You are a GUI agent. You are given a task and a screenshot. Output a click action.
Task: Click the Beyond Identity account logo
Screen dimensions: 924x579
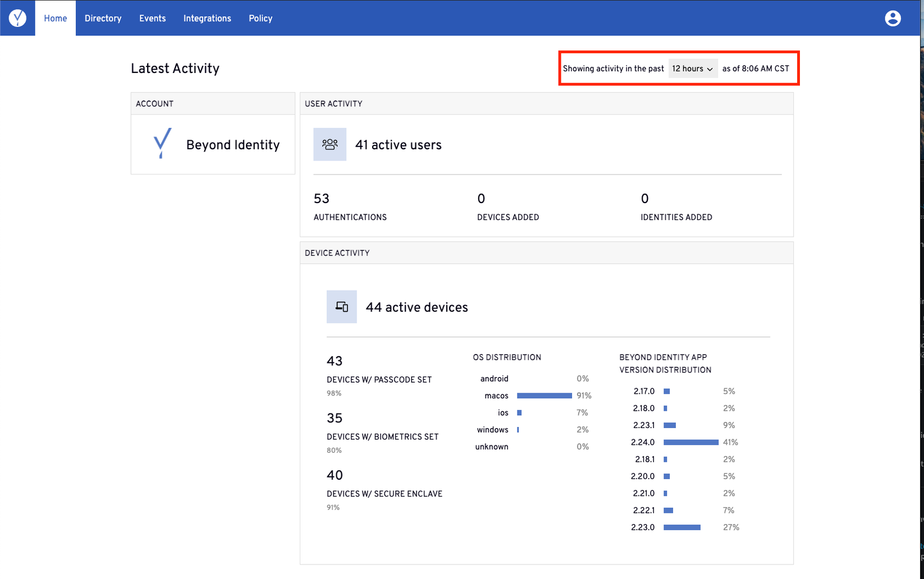pyautogui.click(x=162, y=144)
